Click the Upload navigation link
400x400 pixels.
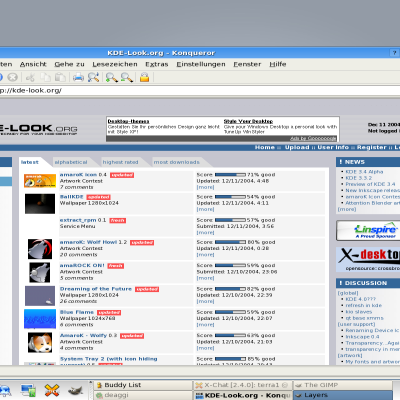point(297,147)
